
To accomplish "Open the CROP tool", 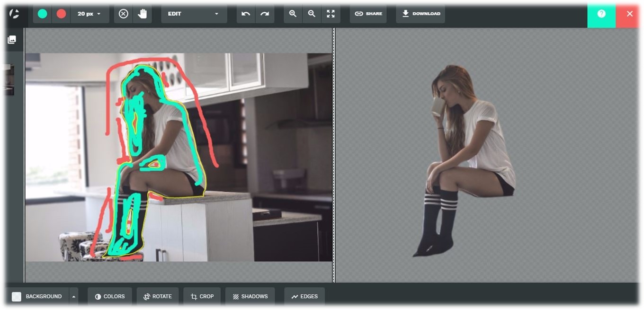I will tap(202, 297).
